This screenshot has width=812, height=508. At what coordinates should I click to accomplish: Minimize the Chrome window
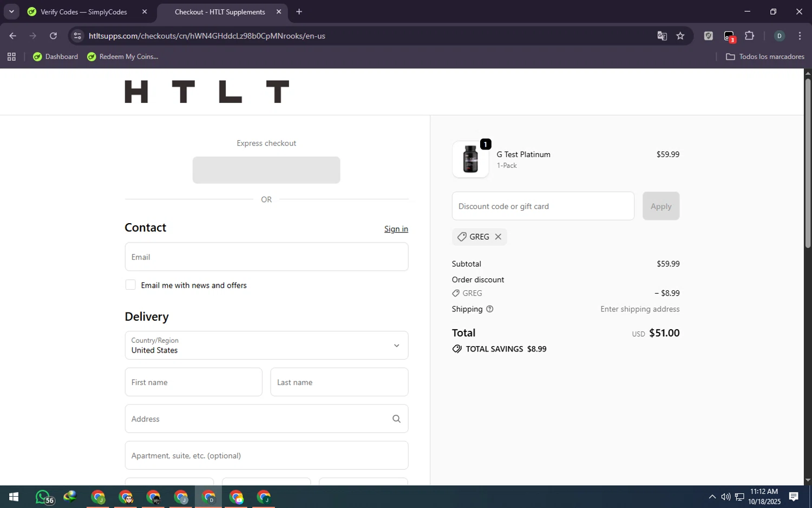[x=747, y=11]
